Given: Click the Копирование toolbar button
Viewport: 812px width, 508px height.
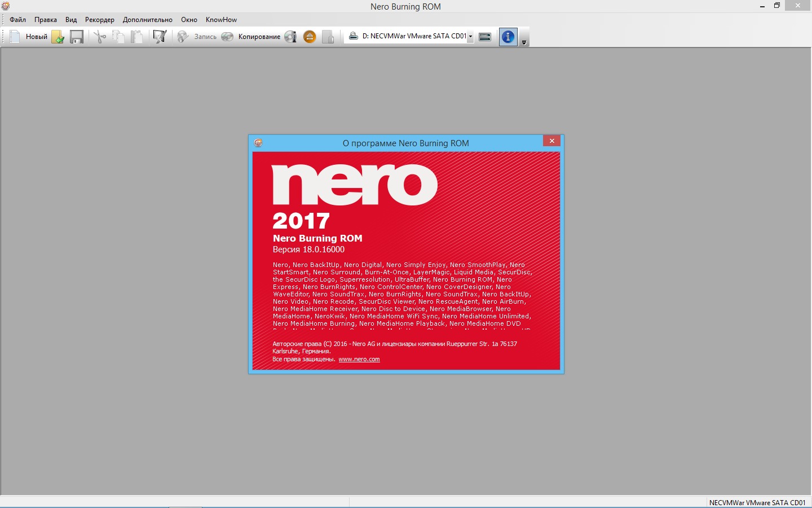Looking at the screenshot, I should coord(259,37).
